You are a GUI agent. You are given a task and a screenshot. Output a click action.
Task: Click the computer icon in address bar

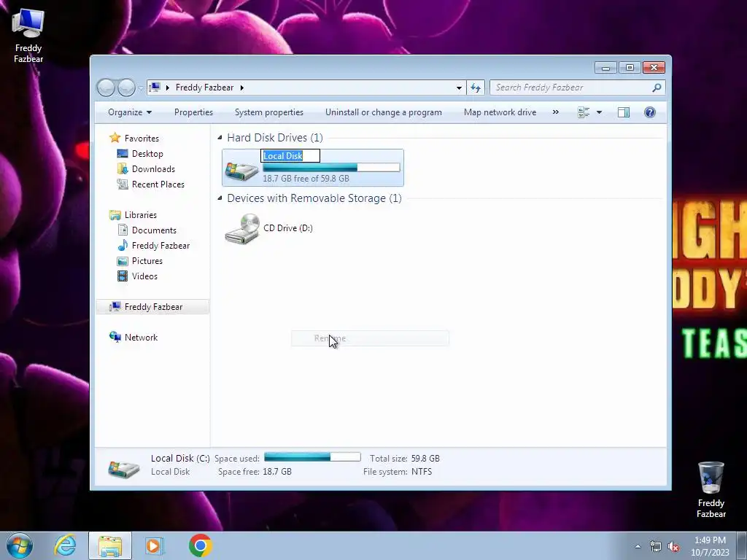coord(155,87)
